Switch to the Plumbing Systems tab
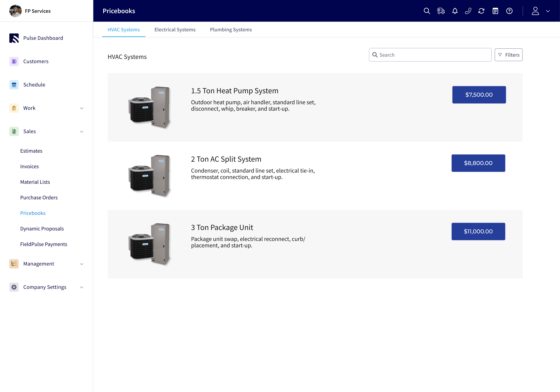The image size is (560, 392). (231, 29)
